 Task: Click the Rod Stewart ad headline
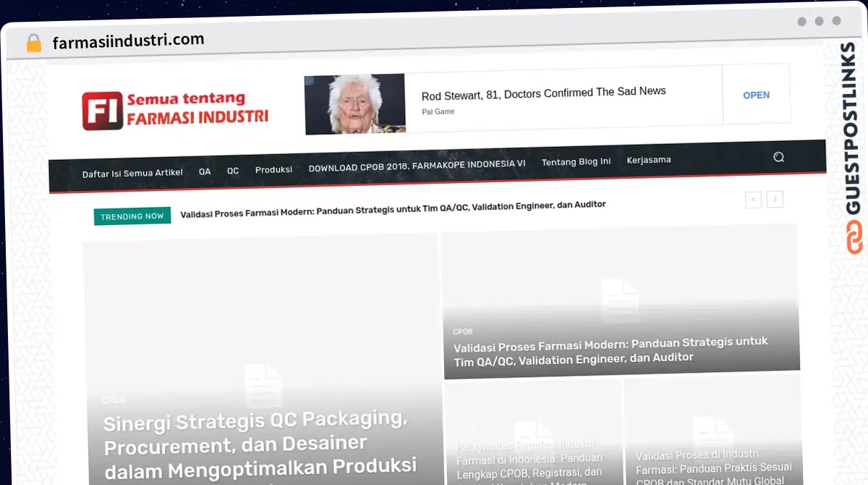(543, 93)
